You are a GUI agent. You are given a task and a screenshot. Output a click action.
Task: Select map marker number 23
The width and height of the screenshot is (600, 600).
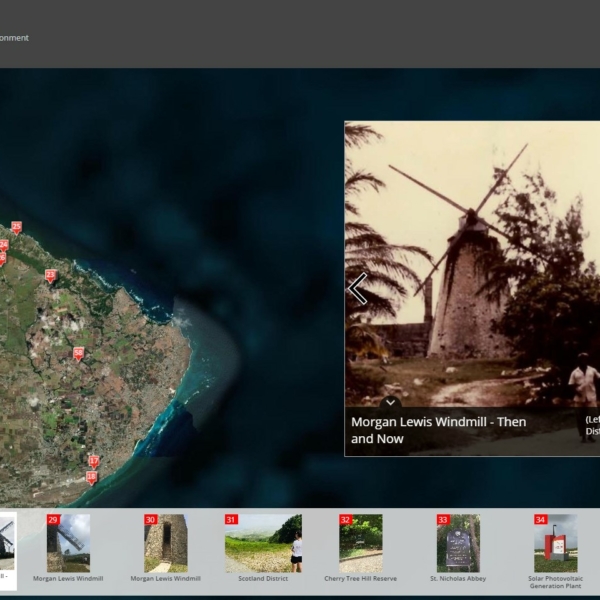(50, 275)
